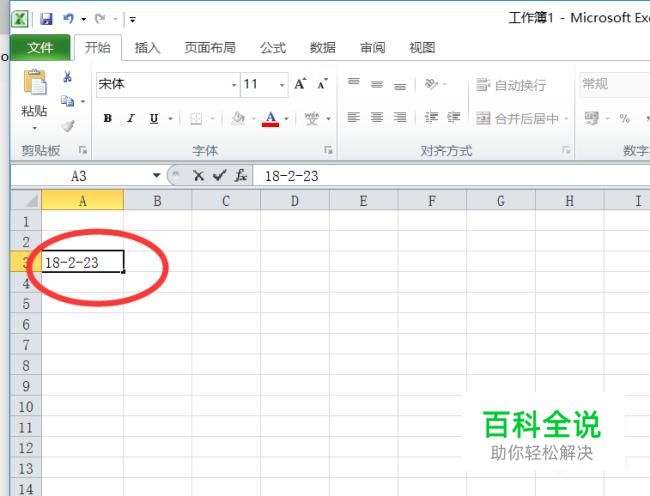Expand the Undo history dropdown arrow
Image resolution: width=650 pixels, height=496 pixels.
click(83, 19)
